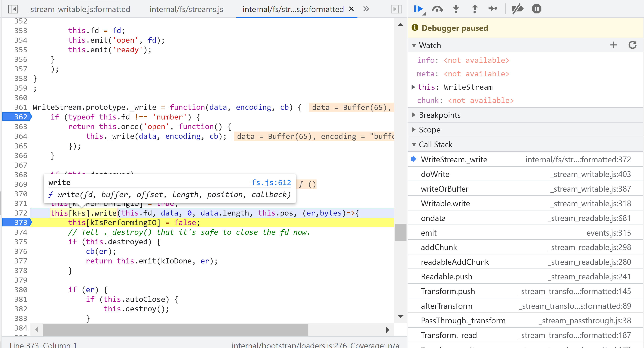Collapse the Call Stack section

pos(435,145)
